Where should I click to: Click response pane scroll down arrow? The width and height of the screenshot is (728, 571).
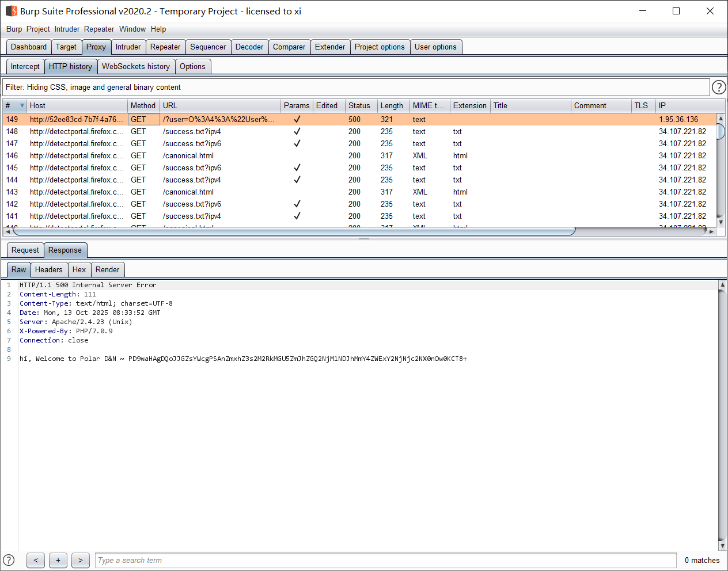(722, 546)
